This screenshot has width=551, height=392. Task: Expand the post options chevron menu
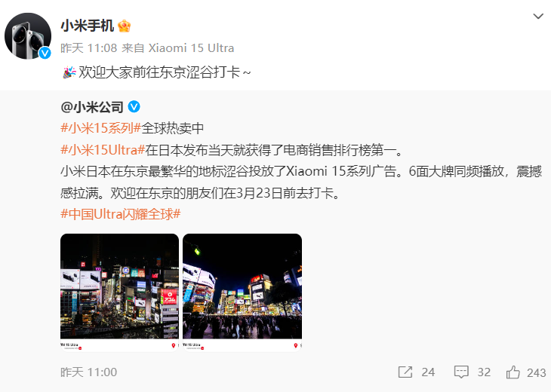[538, 16]
